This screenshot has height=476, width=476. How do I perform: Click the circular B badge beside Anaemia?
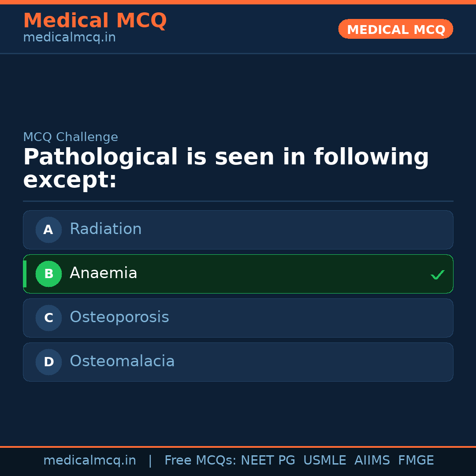[x=48, y=274]
